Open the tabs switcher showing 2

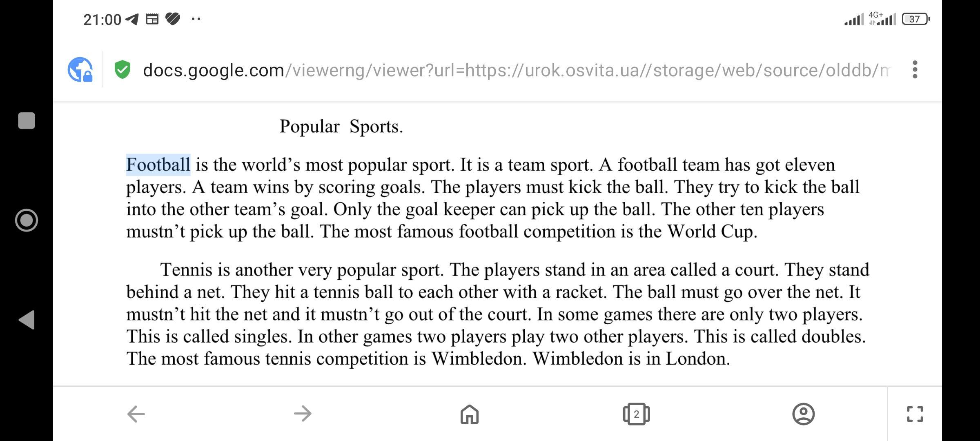pos(636,414)
